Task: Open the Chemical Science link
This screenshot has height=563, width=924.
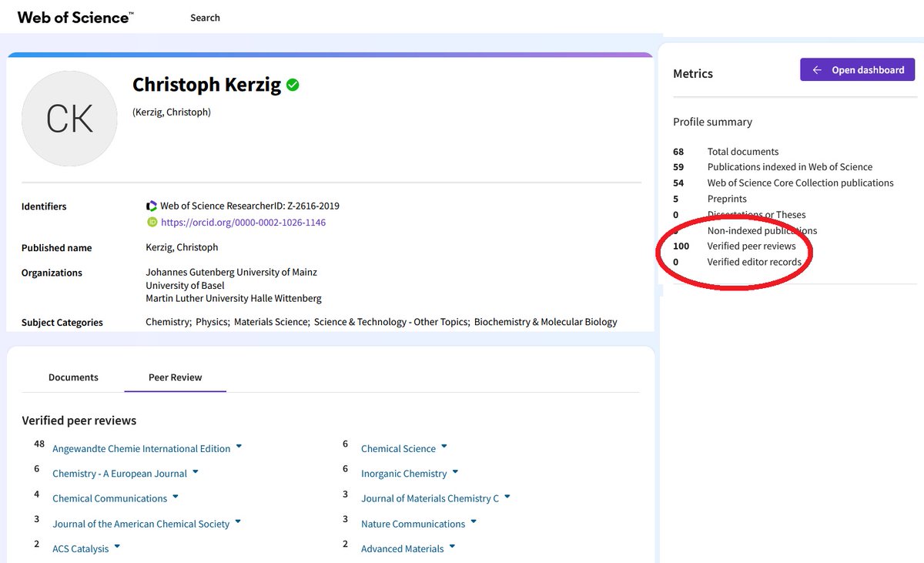Action: (x=398, y=449)
